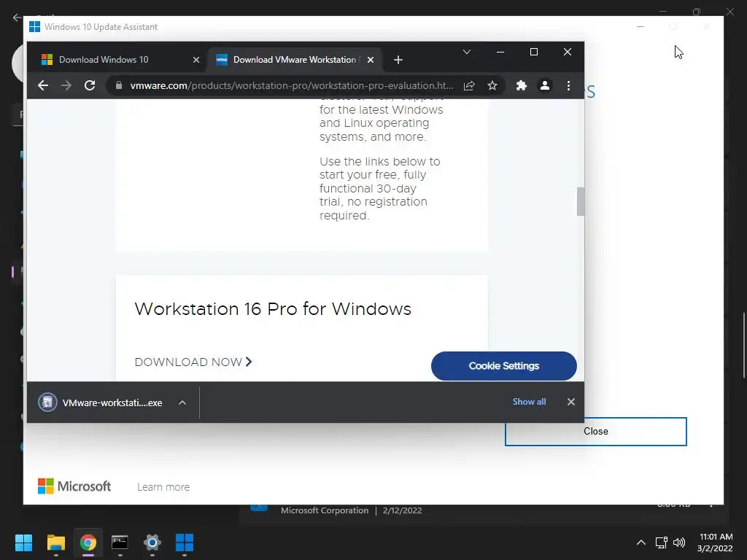Open Chrome profile avatar
747x560 pixels.
[x=544, y=85]
